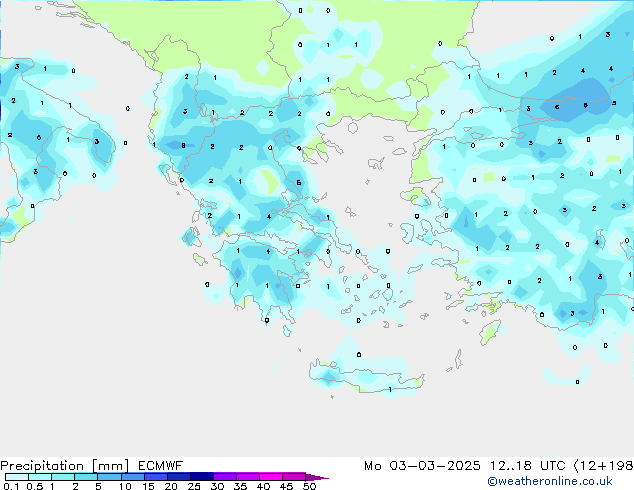Click the '12..18 UTC' time text
Viewport: 634px width, 490px height.
pos(528,466)
